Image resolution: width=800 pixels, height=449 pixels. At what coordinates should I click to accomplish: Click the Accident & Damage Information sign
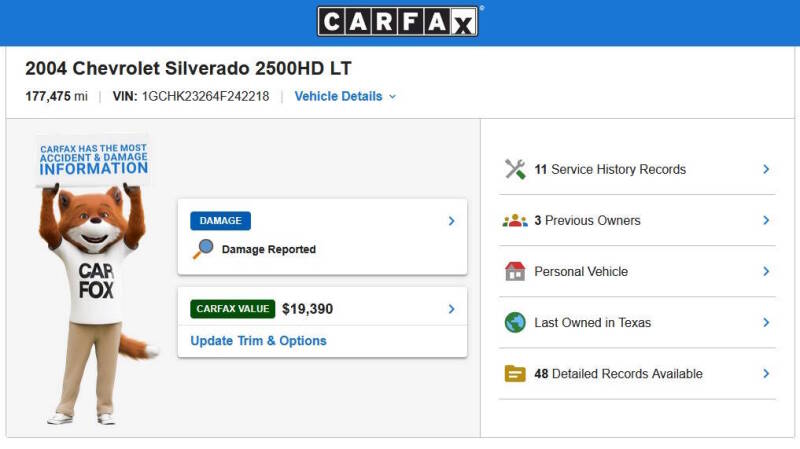[93, 160]
